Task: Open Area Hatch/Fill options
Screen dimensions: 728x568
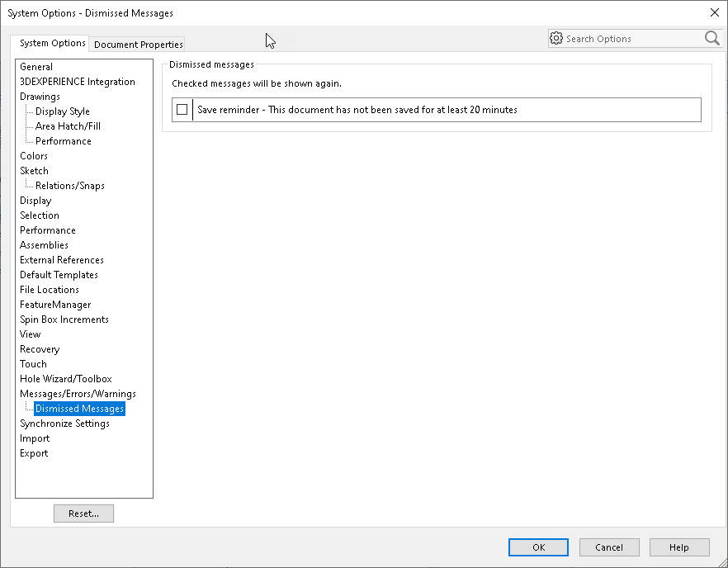Action: click(68, 126)
